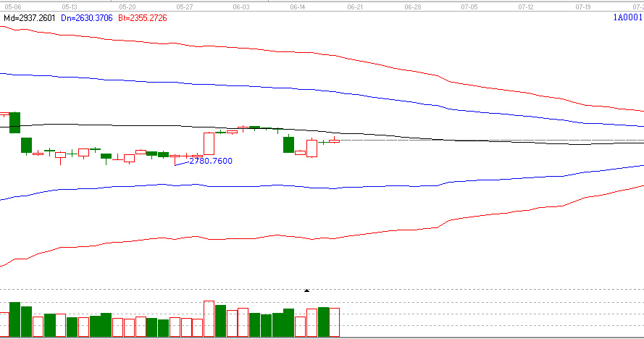Select the 05-27 date marker

point(184,5)
